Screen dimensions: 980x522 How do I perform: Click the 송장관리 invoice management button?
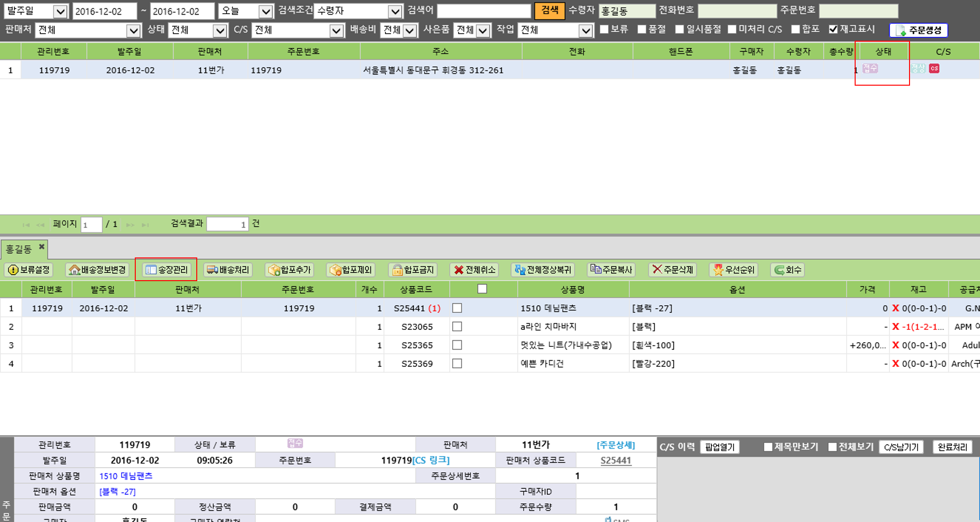pyautogui.click(x=166, y=270)
